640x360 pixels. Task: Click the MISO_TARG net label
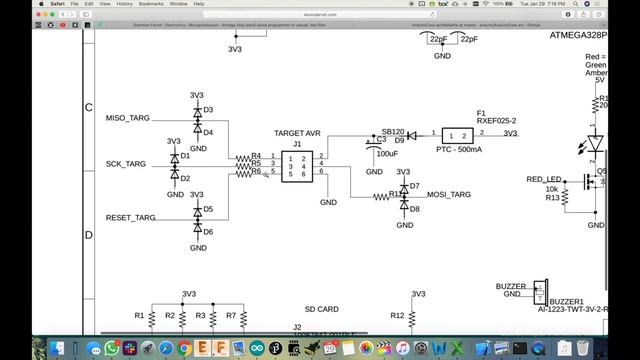pos(128,118)
